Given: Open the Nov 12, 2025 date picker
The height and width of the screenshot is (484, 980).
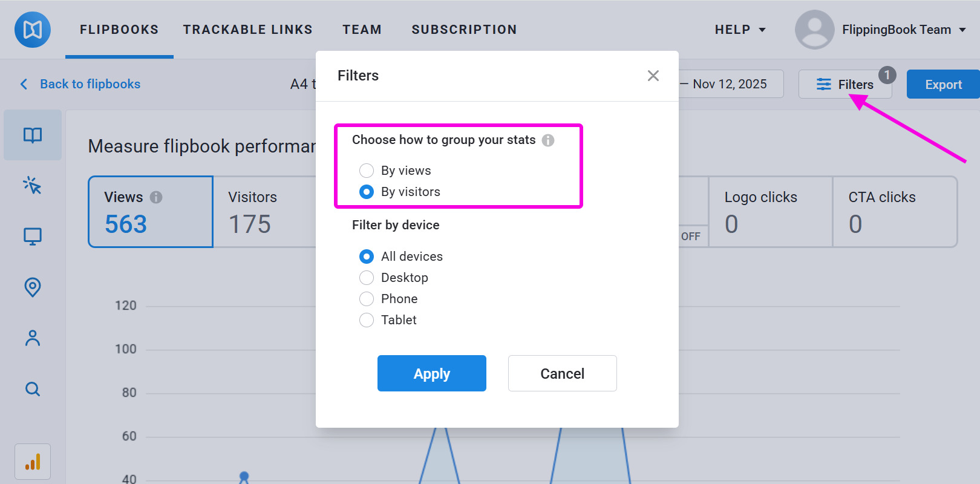Looking at the screenshot, I should pyautogui.click(x=730, y=84).
